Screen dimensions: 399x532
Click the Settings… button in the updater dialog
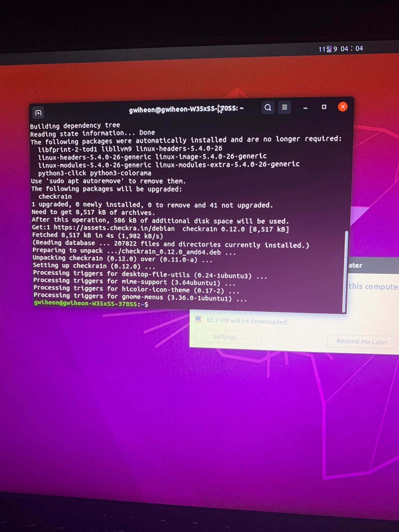pyautogui.click(x=228, y=337)
